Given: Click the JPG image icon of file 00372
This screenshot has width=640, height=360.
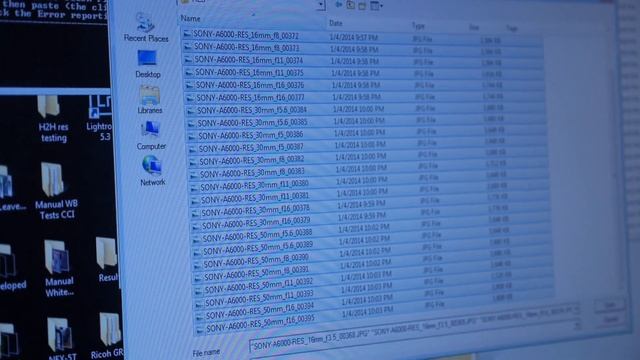Looking at the screenshot, I should 187,34.
